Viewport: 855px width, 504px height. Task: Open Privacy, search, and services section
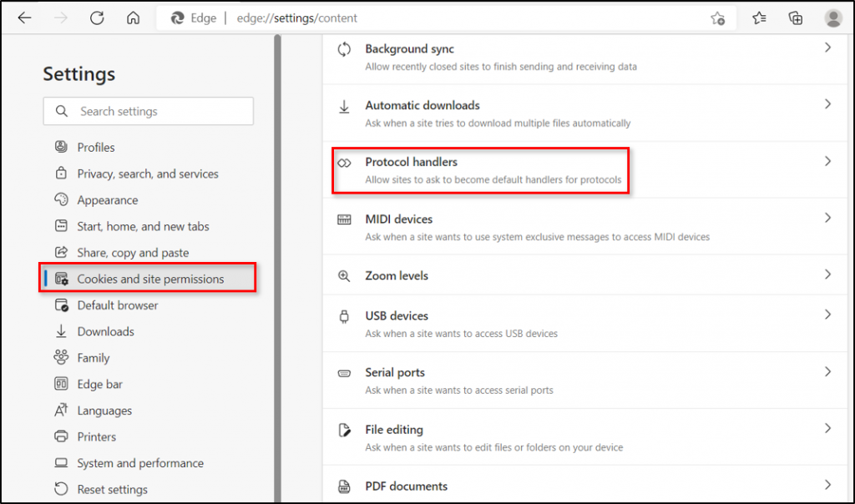click(x=148, y=174)
